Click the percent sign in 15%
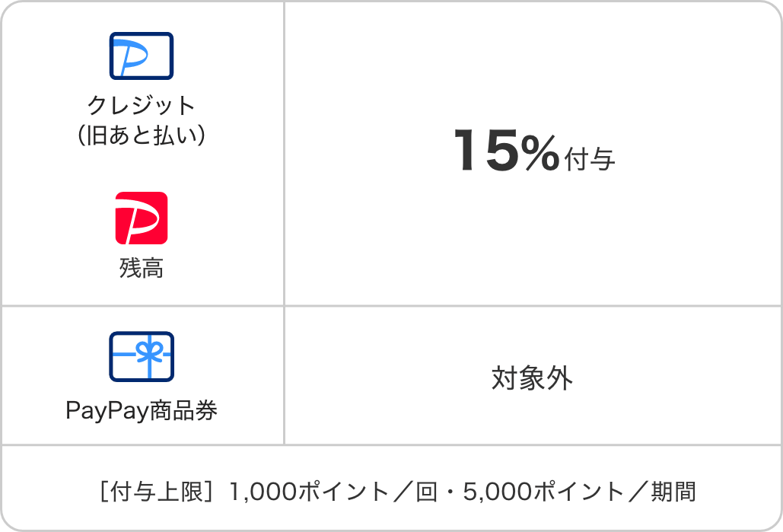This screenshot has width=783, height=532. (540, 152)
